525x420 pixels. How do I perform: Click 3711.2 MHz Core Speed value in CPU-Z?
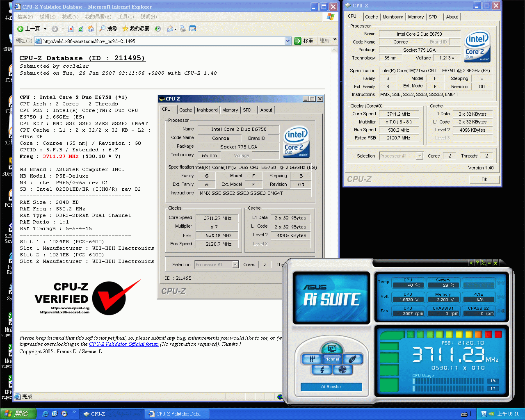click(399, 114)
